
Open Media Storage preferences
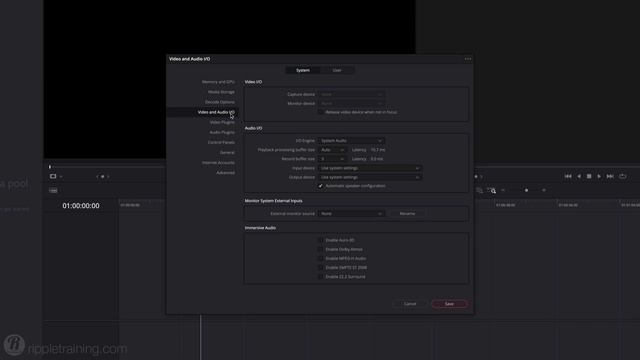coord(221,92)
